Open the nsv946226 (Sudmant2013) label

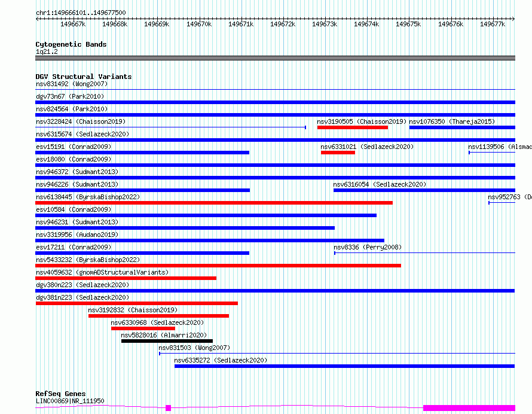click(77, 184)
